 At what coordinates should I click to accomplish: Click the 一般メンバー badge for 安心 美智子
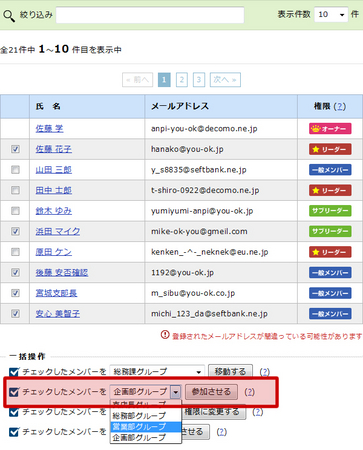coord(330,314)
